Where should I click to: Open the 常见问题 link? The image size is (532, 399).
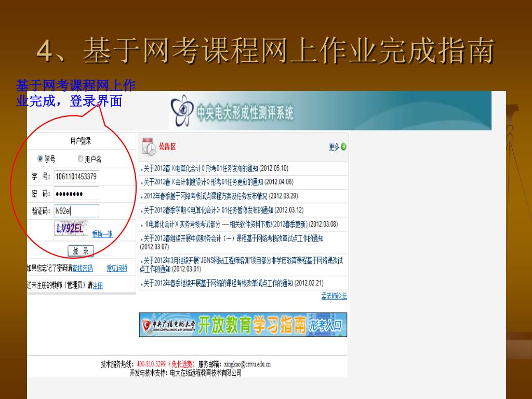[117, 269]
